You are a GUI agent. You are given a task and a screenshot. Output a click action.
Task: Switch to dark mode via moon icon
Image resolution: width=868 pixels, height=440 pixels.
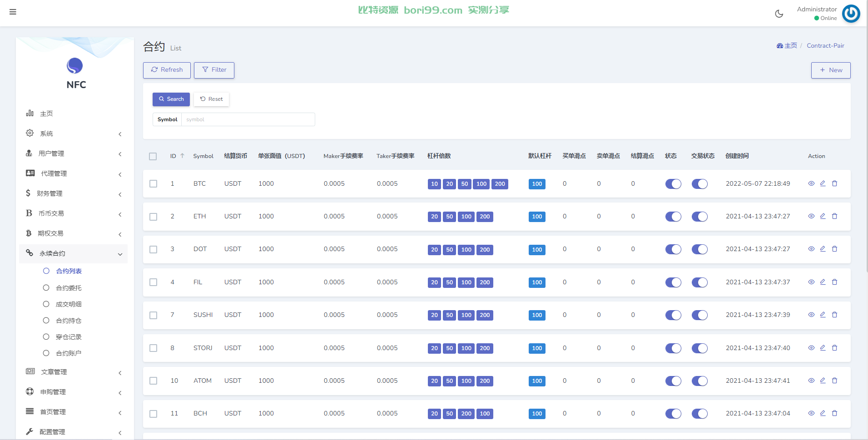point(779,14)
